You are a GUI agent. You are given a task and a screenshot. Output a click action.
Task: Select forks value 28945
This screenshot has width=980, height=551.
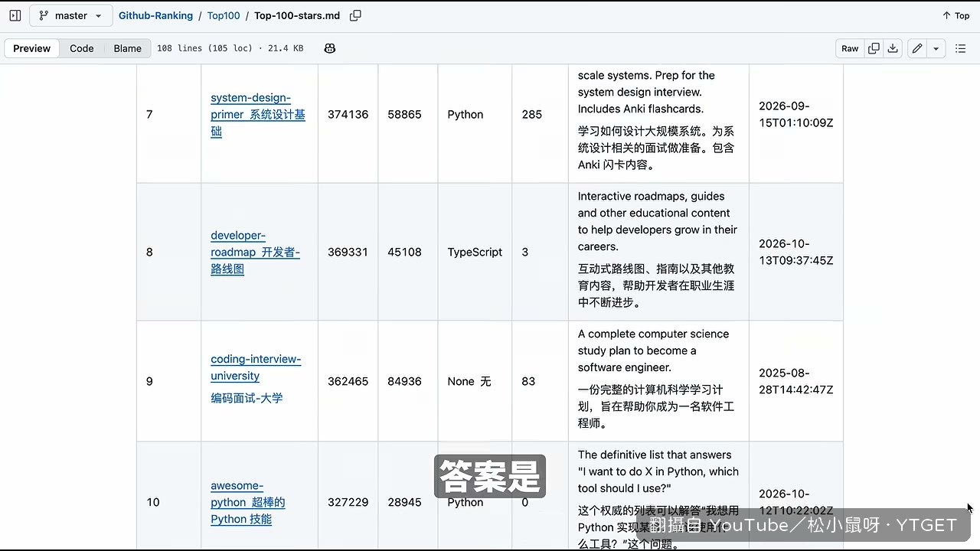(x=404, y=502)
